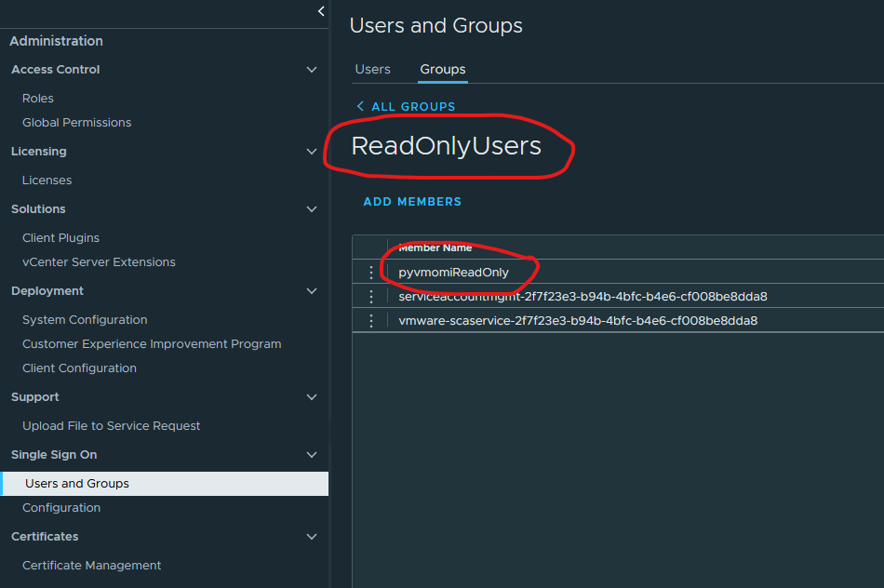Image resolution: width=884 pixels, height=588 pixels.
Task: Collapse the Solutions section
Action: coord(311,209)
